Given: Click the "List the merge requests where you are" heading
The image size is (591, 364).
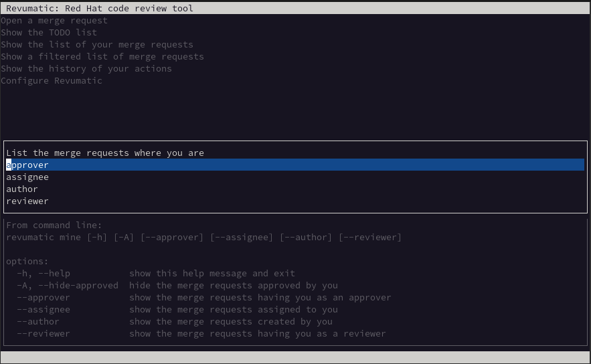Looking at the screenshot, I should 105,153.
